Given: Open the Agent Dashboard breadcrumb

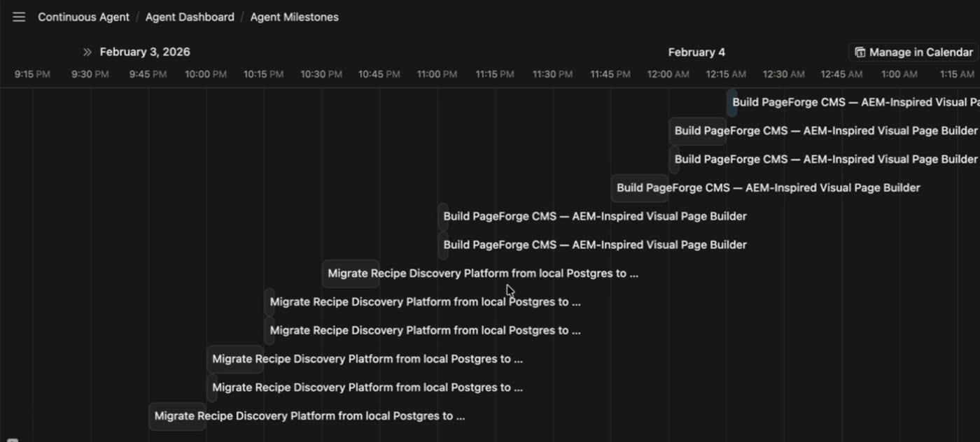Looking at the screenshot, I should (190, 17).
